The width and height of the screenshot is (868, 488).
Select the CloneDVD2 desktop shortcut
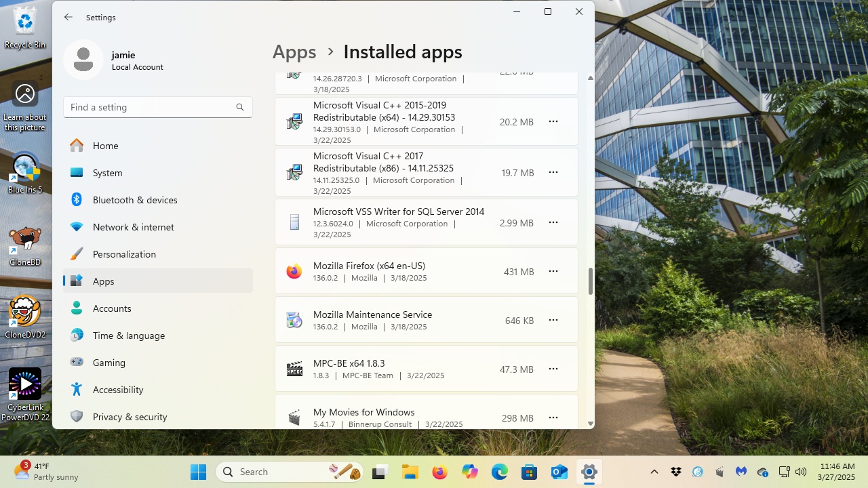click(x=25, y=317)
